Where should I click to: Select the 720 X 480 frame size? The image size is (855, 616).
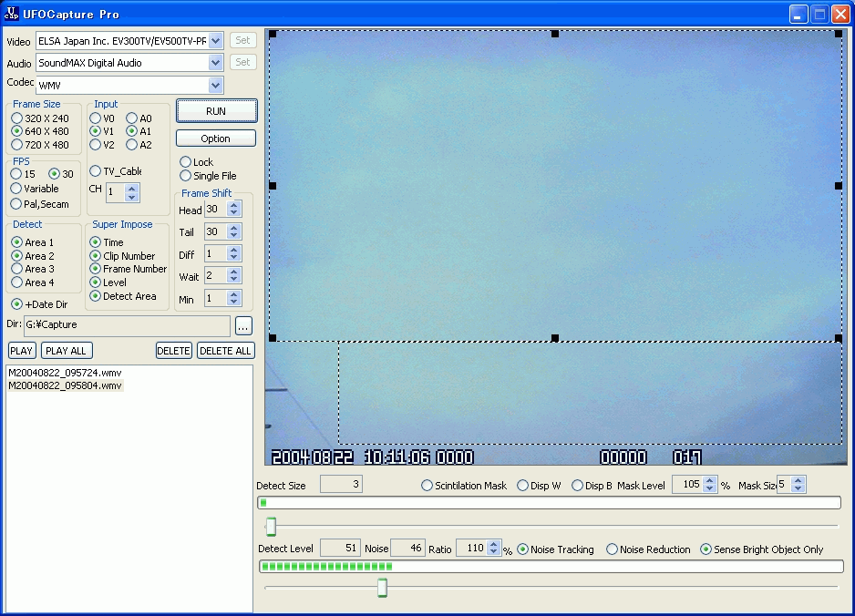[x=16, y=145]
